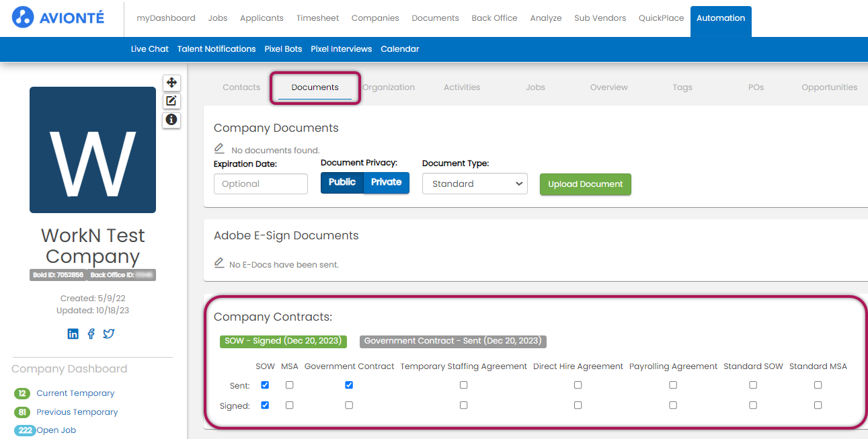Click the edit pencil icon beside company logo
This screenshot has width=868, height=439.
pyautogui.click(x=171, y=101)
